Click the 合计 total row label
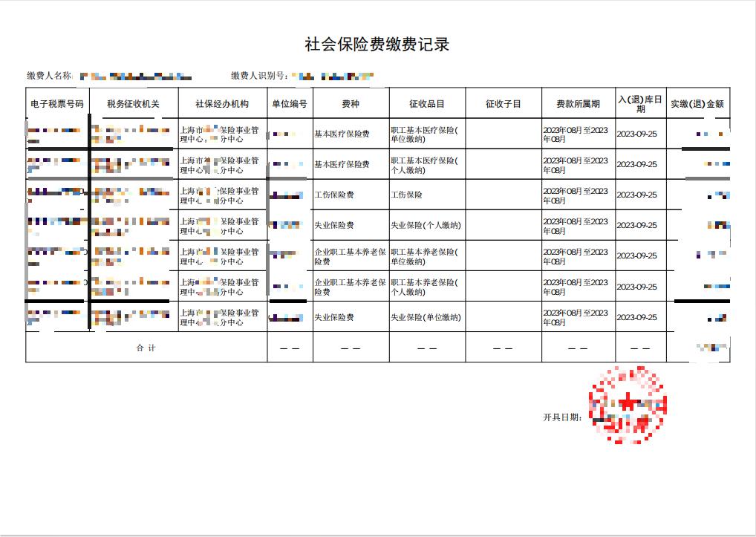756x537 pixels. pyautogui.click(x=146, y=348)
